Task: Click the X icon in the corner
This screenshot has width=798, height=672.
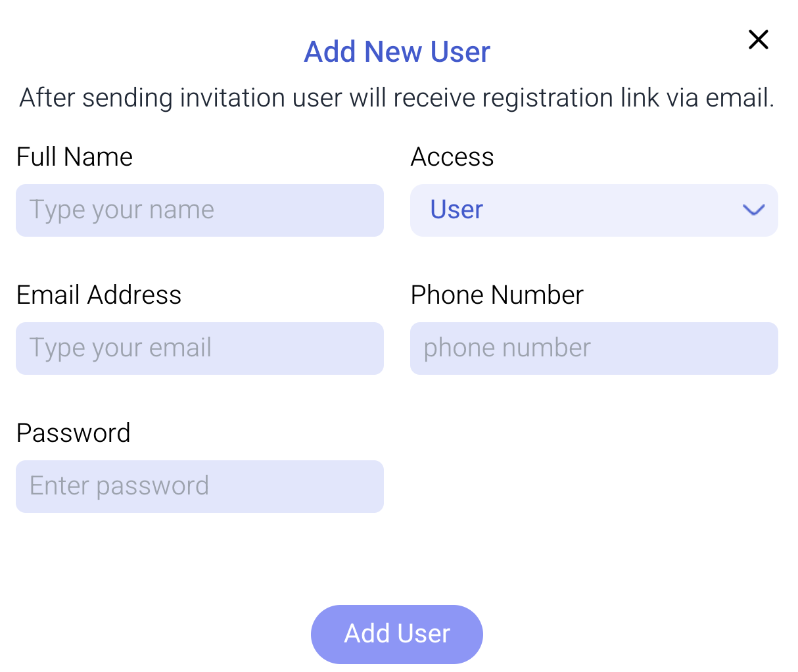Action: (758, 39)
